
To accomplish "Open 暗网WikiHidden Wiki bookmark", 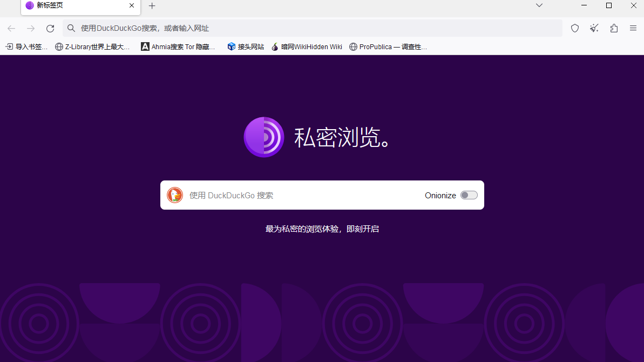I will click(307, 47).
